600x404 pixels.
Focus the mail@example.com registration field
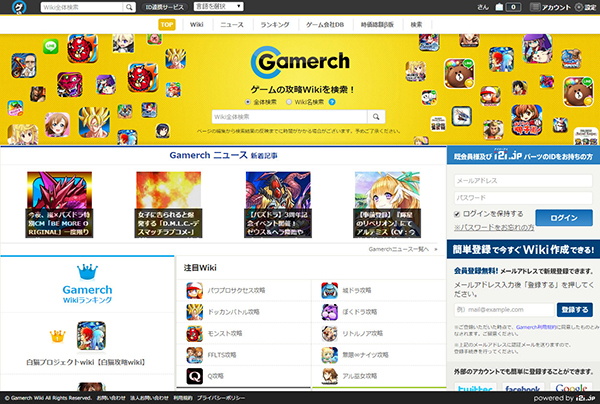[x=504, y=310]
